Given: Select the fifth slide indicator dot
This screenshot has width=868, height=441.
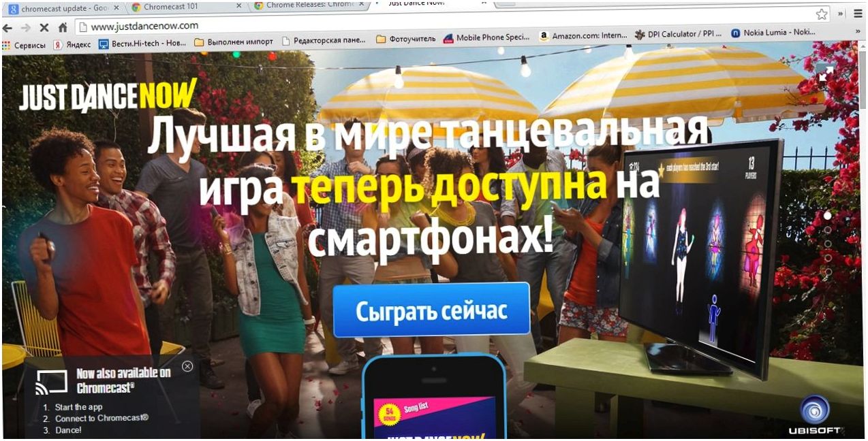Looking at the screenshot, I should click(x=828, y=272).
